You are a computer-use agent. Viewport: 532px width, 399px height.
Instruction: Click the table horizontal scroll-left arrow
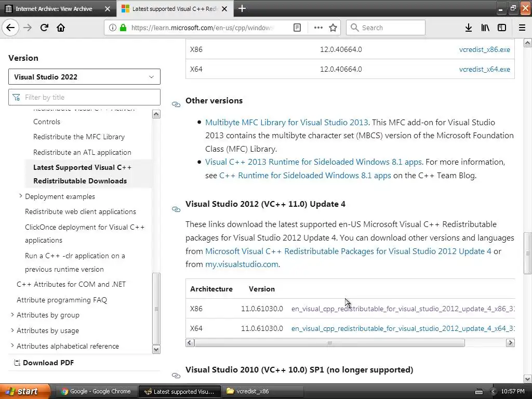[190, 343]
